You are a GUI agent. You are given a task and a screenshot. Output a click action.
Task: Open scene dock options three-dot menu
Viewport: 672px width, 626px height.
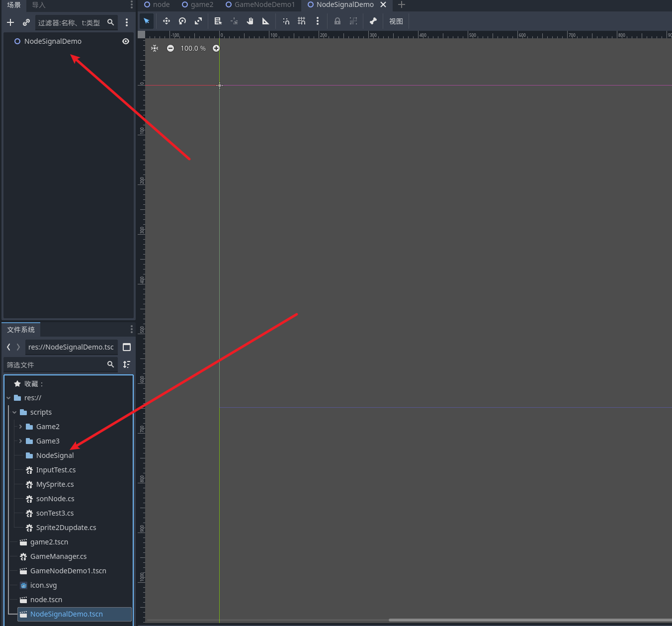tap(131, 5)
